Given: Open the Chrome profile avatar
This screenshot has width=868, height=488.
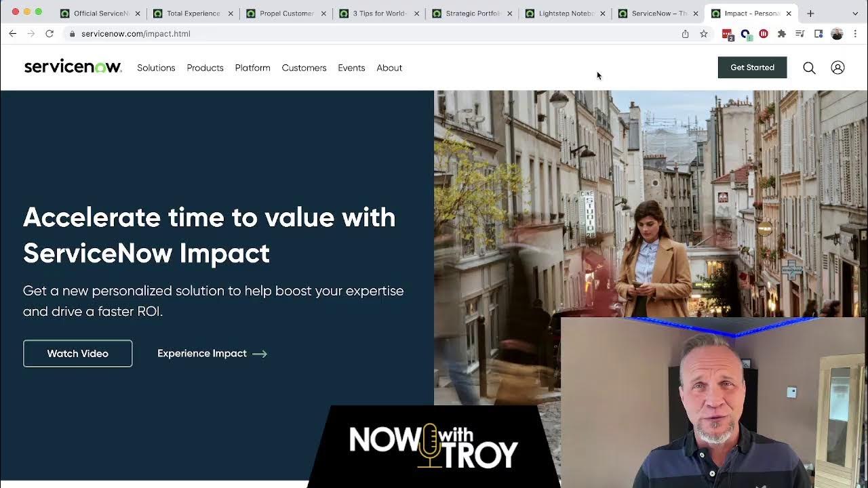Looking at the screenshot, I should click(837, 34).
